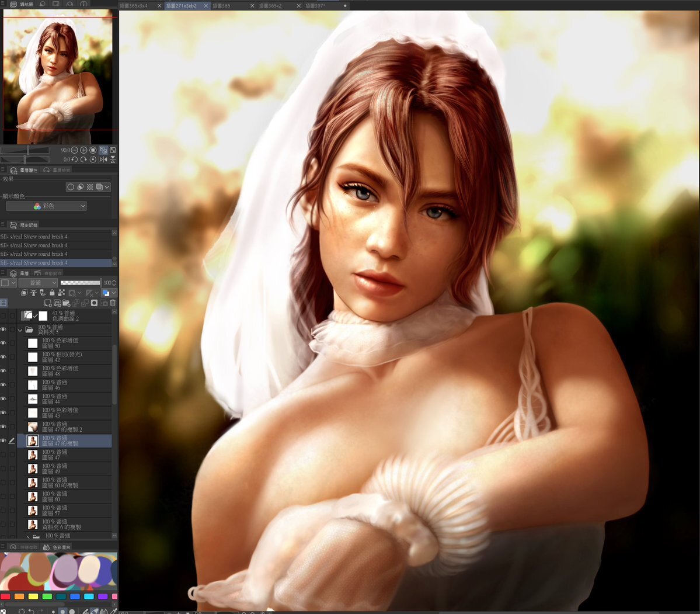The height and width of the screenshot is (614, 700).
Task: Apply the tone effect checker icon
Action: tap(90, 188)
